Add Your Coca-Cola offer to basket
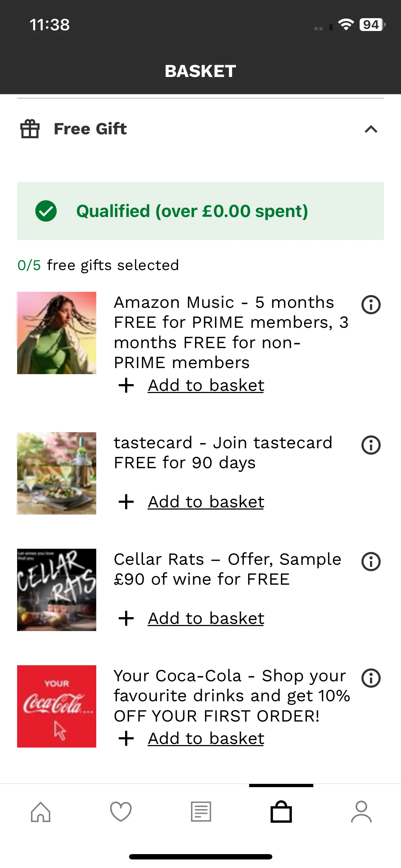 point(206,739)
